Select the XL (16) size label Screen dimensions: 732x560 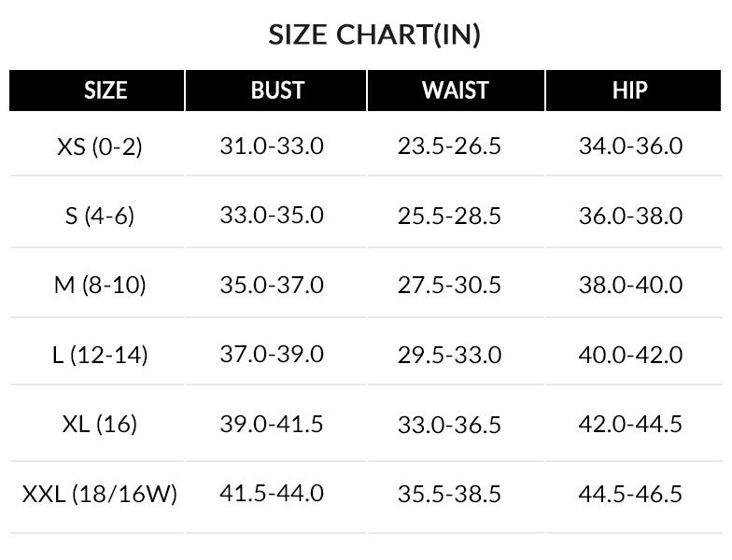click(x=100, y=424)
